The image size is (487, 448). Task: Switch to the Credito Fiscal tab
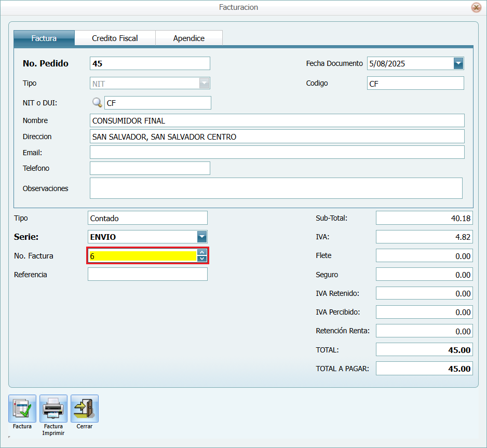click(115, 38)
